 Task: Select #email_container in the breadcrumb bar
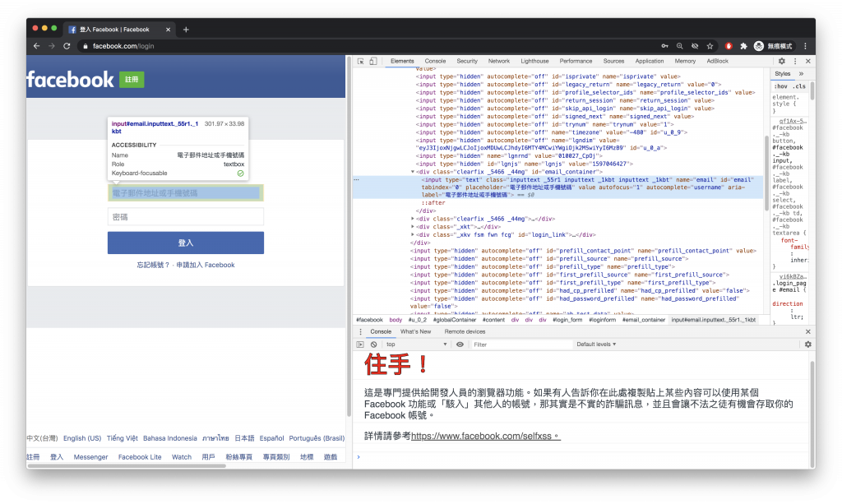[x=643, y=320]
